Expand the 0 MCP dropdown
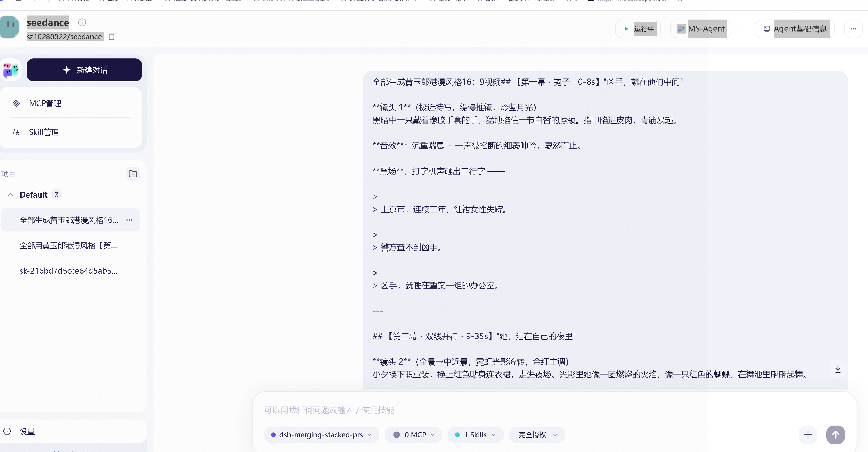Image resolution: width=868 pixels, height=452 pixels. point(413,435)
